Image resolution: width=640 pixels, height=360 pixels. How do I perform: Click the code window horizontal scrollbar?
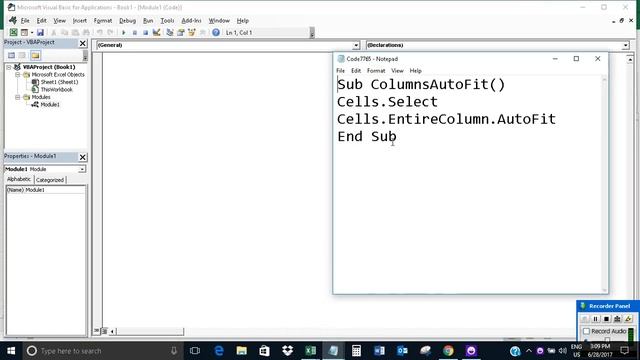click(149, 331)
